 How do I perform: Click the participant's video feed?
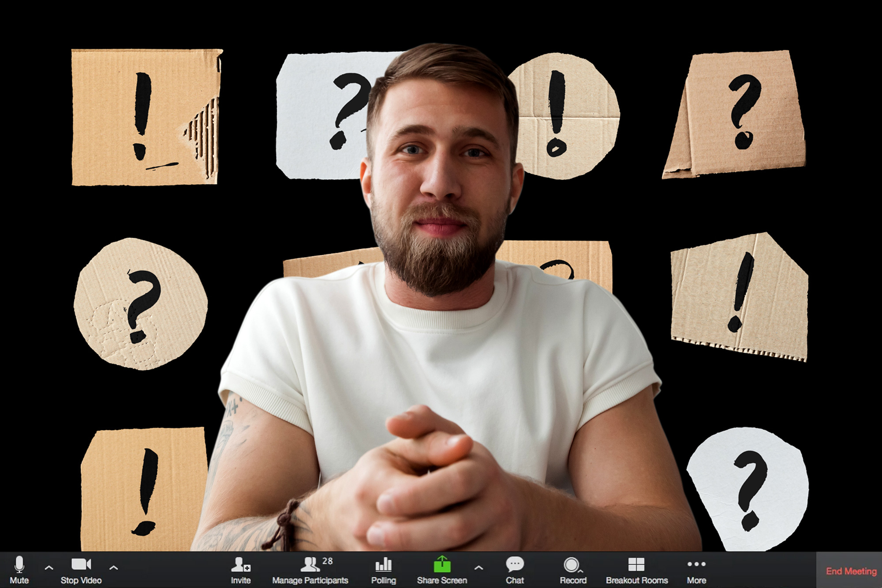tap(441, 276)
